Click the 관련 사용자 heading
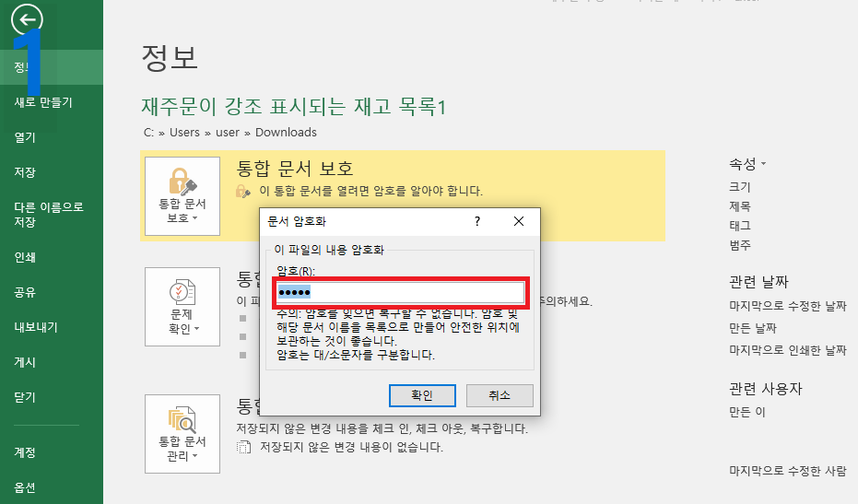This screenshot has height=504, width=858. 766,389
